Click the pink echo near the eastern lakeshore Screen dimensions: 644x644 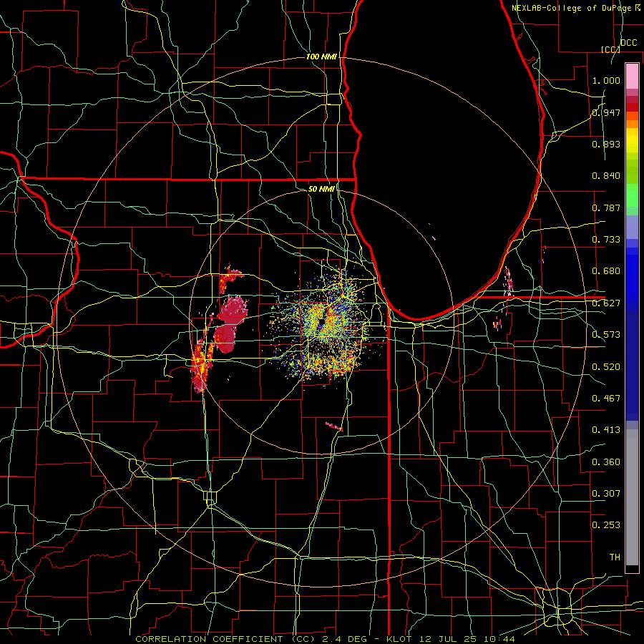click(x=509, y=282)
